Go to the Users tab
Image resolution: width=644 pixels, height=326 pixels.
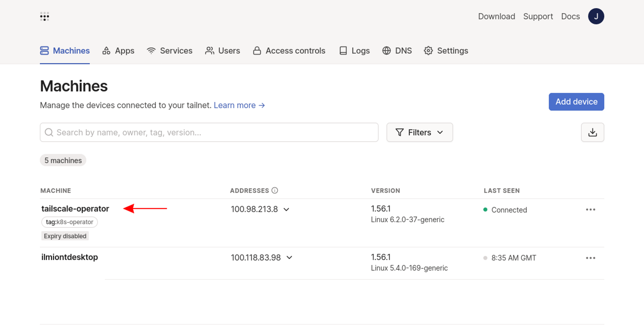tap(222, 51)
